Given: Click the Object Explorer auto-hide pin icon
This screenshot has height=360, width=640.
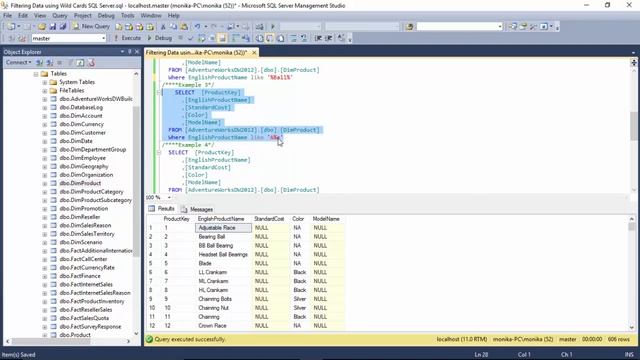Looking at the screenshot, I should coord(129,52).
